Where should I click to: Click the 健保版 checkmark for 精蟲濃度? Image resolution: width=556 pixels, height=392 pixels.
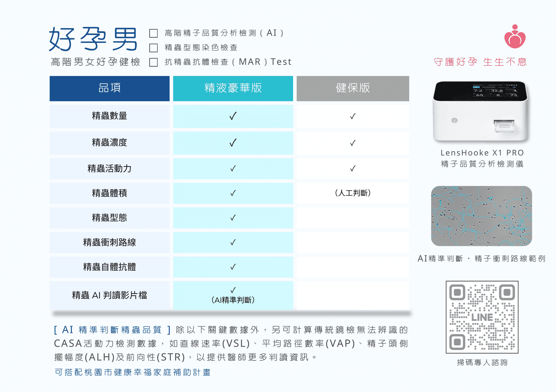point(353,143)
